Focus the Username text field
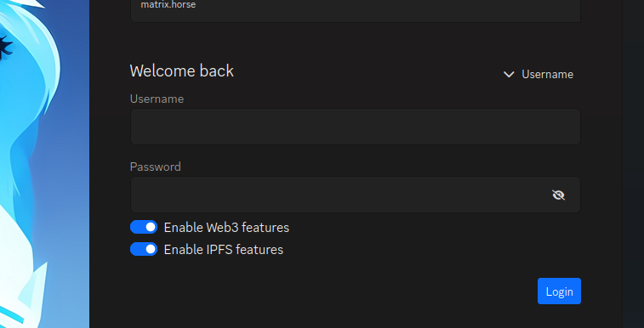This screenshot has width=644, height=328. tap(356, 127)
